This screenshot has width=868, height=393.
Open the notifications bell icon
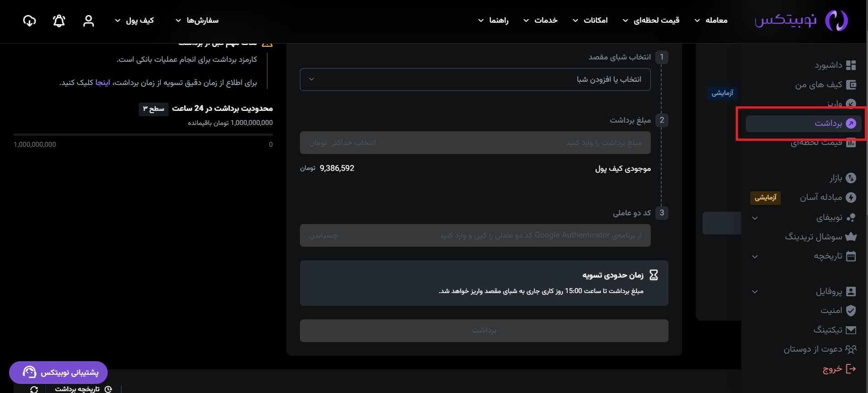pos(59,20)
